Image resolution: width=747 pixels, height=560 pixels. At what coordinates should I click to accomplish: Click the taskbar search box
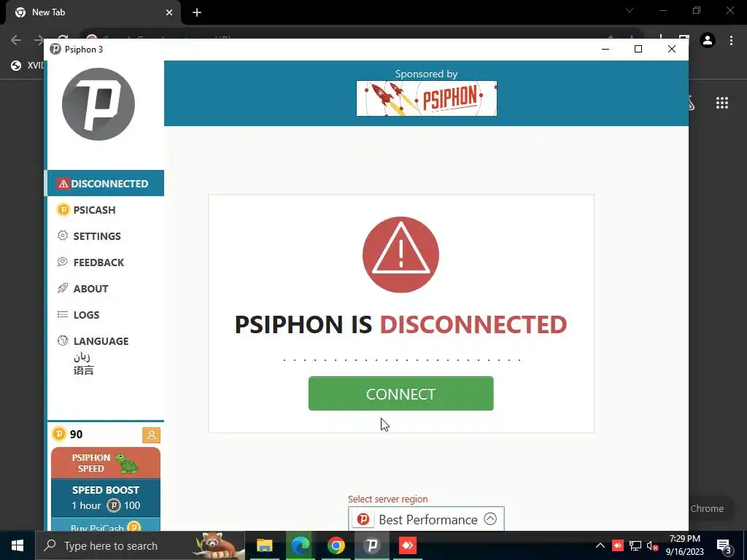coord(139,545)
